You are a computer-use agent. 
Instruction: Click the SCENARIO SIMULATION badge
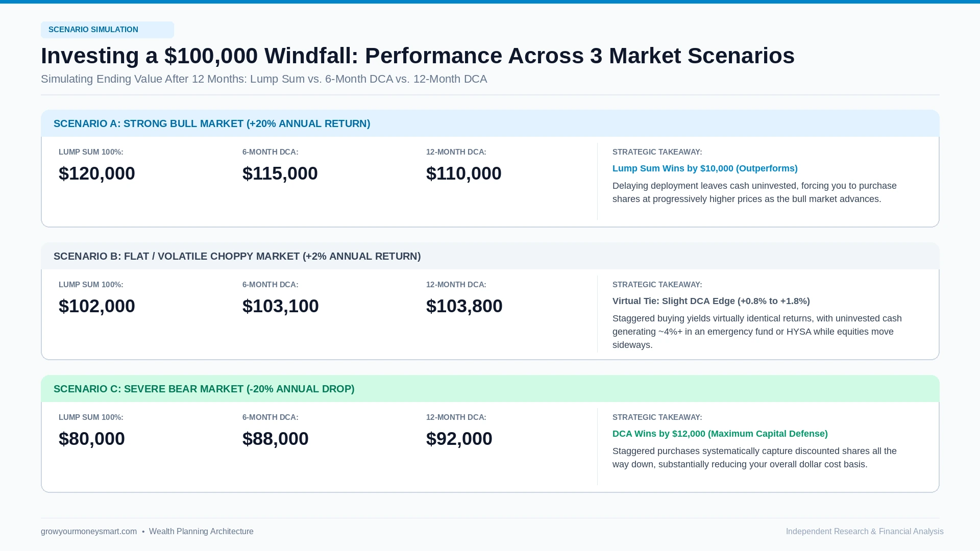point(107,30)
